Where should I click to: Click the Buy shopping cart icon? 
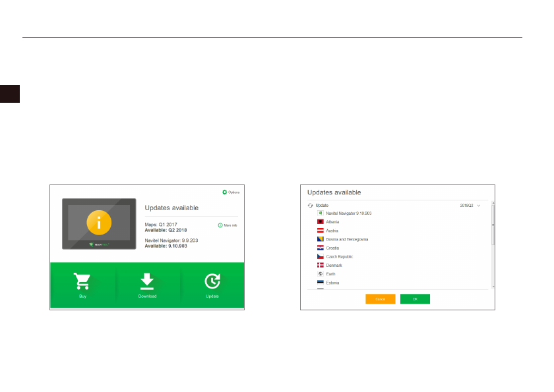82,281
